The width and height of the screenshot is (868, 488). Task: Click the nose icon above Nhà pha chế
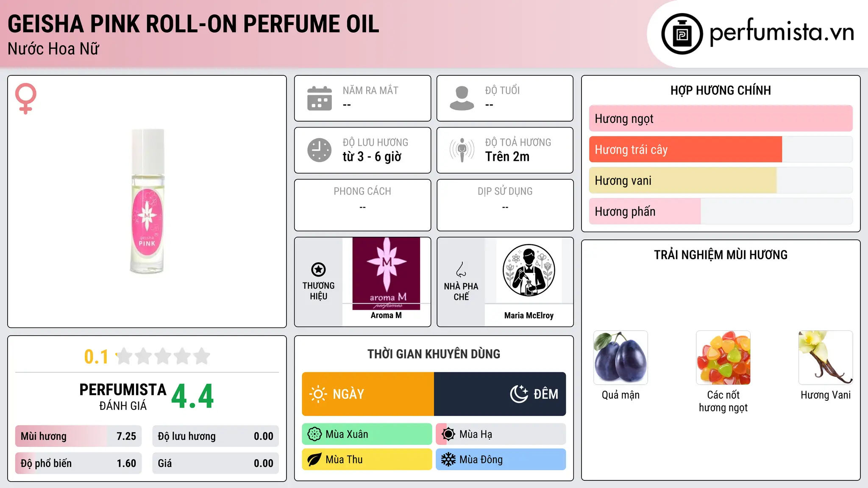[x=461, y=269]
